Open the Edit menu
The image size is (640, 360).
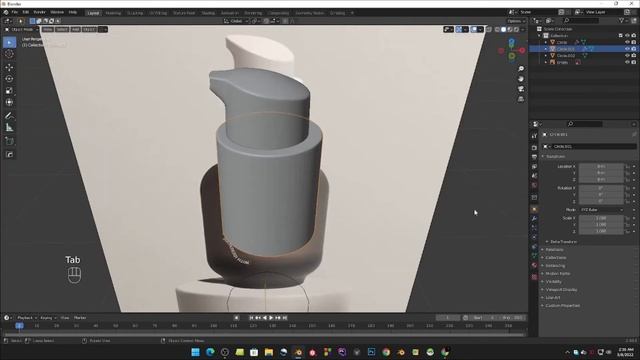[x=26, y=12]
